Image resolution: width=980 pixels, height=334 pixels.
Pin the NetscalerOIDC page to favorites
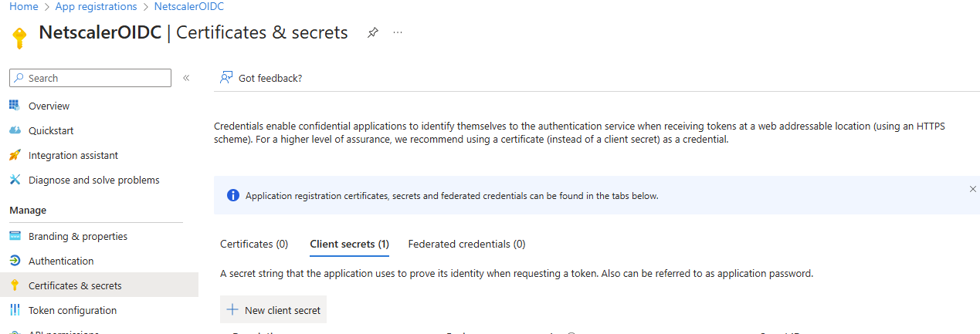tap(372, 33)
